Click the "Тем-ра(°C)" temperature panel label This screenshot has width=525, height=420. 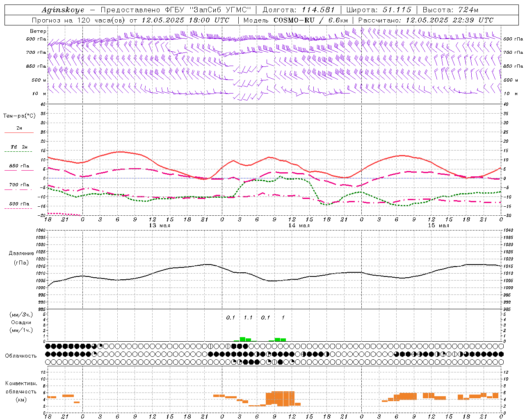tap(19, 116)
